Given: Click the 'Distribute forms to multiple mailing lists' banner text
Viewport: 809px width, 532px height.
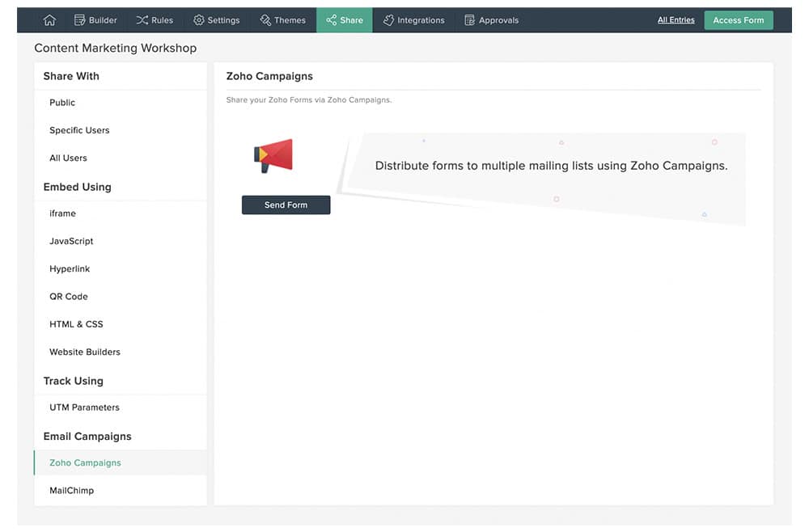Looking at the screenshot, I should click(551, 166).
